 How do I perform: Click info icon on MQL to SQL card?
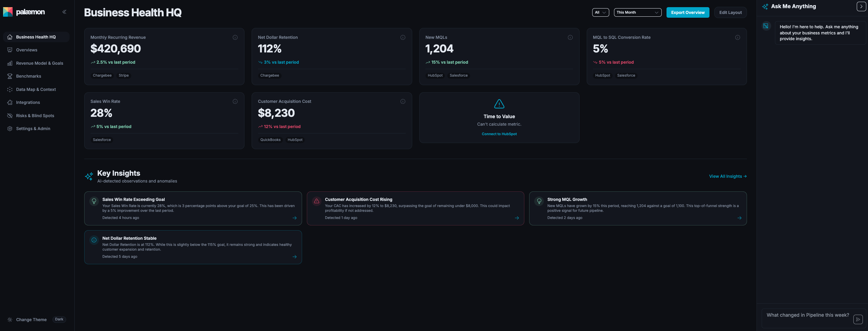click(737, 37)
